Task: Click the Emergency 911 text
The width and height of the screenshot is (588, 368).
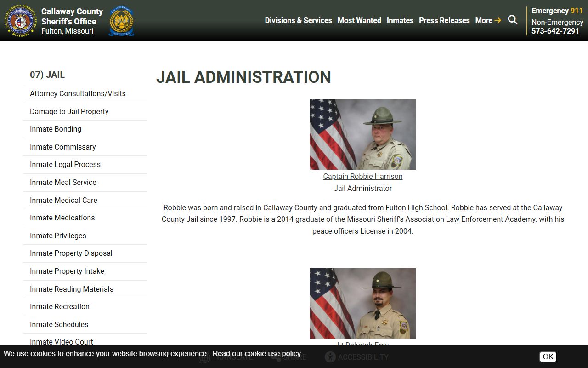Action: coord(557,11)
